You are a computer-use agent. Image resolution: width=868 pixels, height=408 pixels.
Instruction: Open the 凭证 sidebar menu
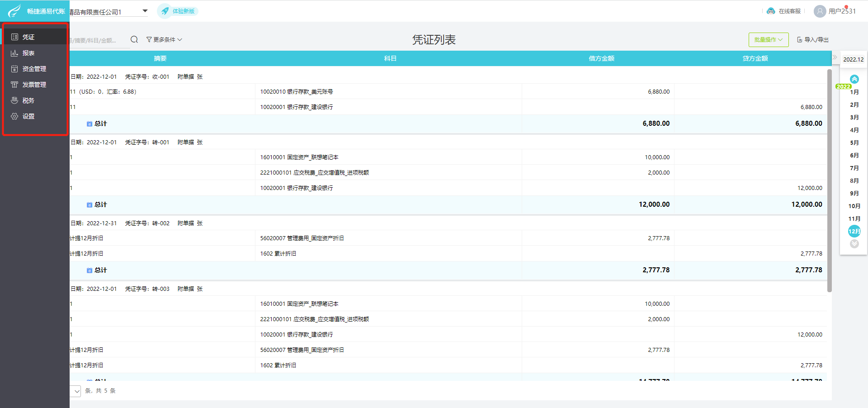coord(35,37)
